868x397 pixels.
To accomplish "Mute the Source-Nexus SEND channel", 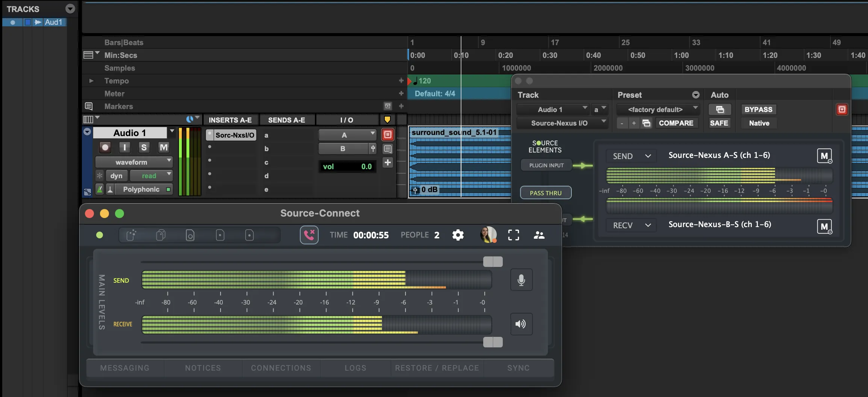I will tap(824, 156).
